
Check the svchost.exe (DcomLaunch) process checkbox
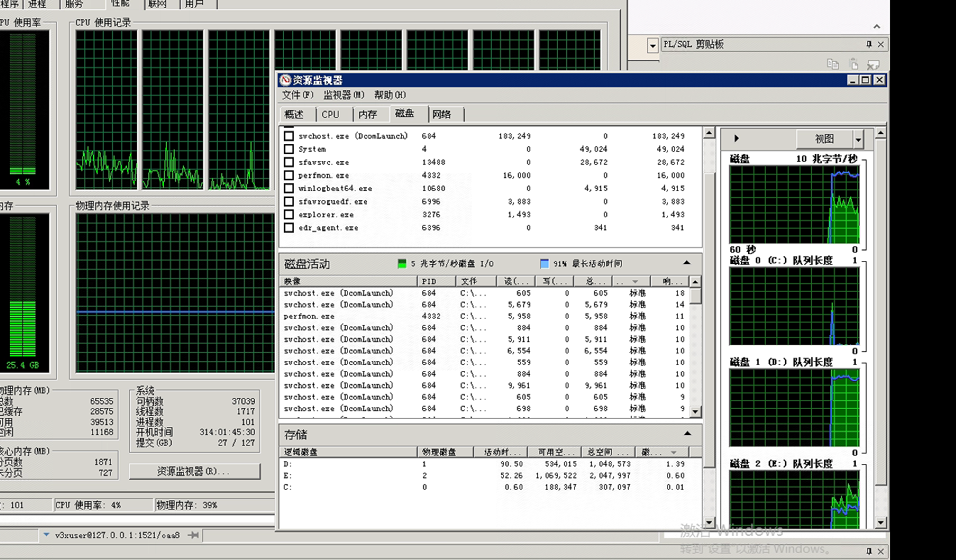(x=289, y=136)
